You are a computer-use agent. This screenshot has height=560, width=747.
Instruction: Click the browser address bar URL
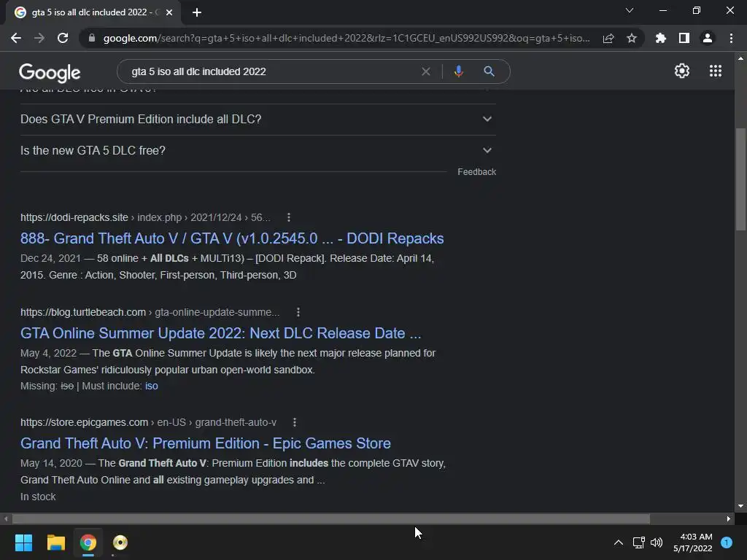coord(347,38)
